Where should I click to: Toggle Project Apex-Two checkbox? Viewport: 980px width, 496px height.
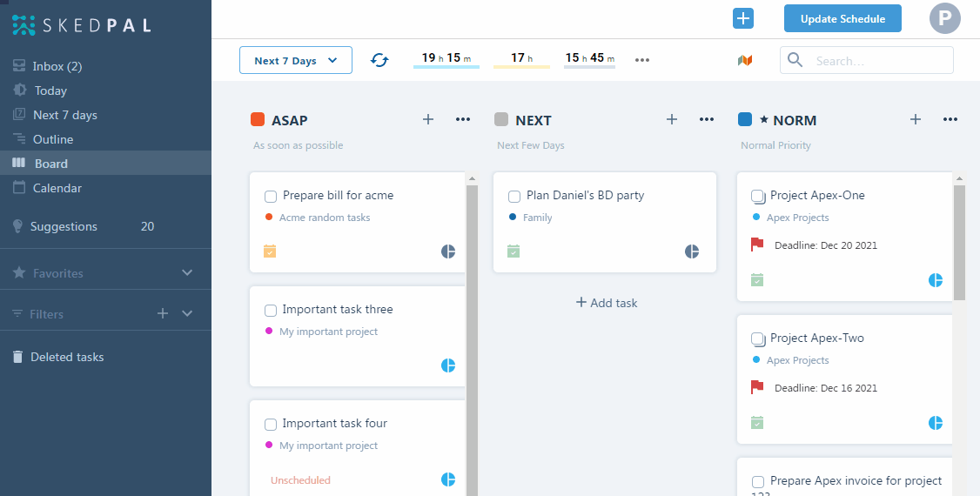[758, 340]
